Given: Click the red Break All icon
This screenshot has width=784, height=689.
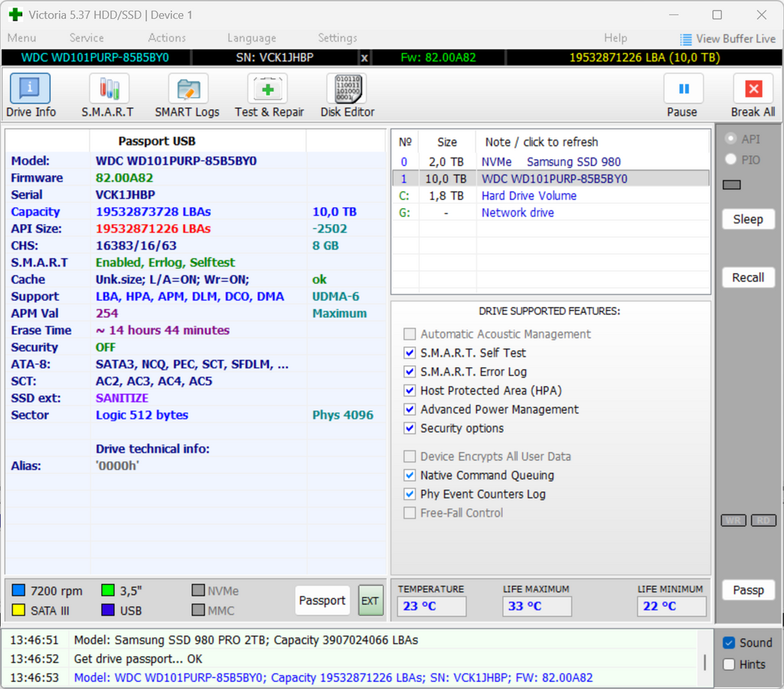Looking at the screenshot, I should coord(753,89).
